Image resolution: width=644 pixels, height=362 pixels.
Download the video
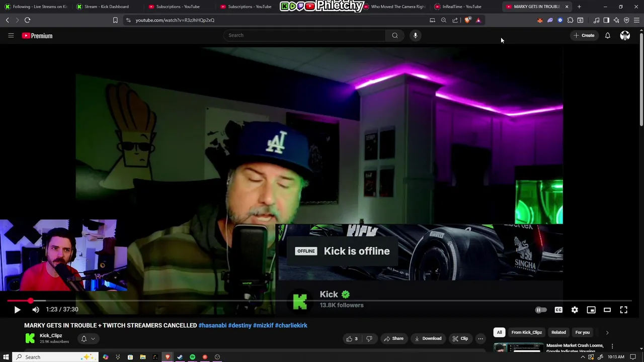pos(428,339)
